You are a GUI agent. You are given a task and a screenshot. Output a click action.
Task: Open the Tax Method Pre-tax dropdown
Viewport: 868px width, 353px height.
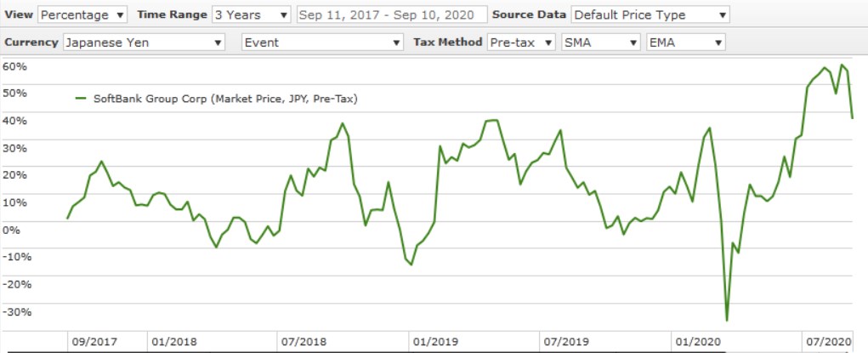coord(522,42)
